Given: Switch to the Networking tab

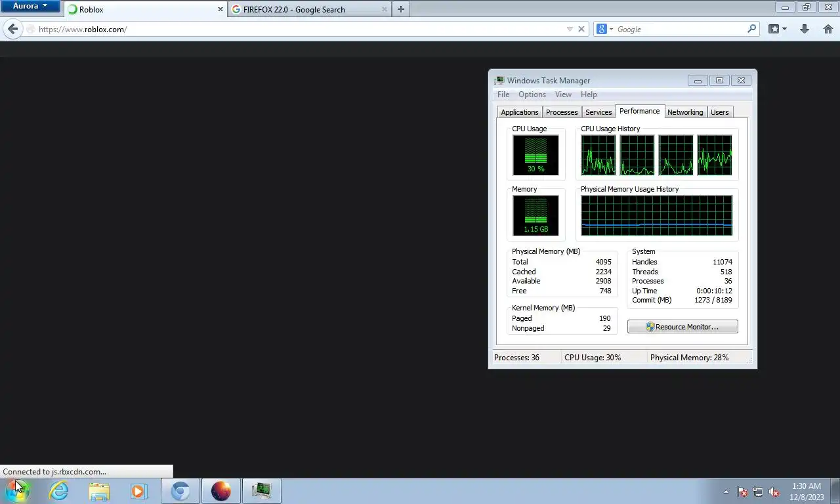Looking at the screenshot, I should (685, 112).
